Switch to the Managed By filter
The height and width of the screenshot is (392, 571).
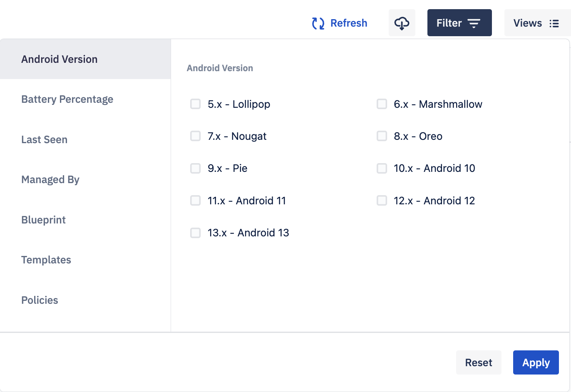pos(85,179)
